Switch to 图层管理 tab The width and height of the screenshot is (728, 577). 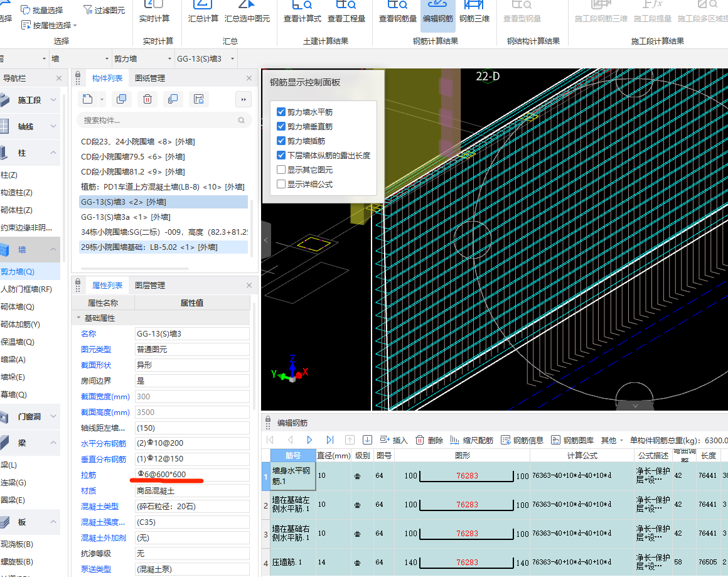point(150,285)
